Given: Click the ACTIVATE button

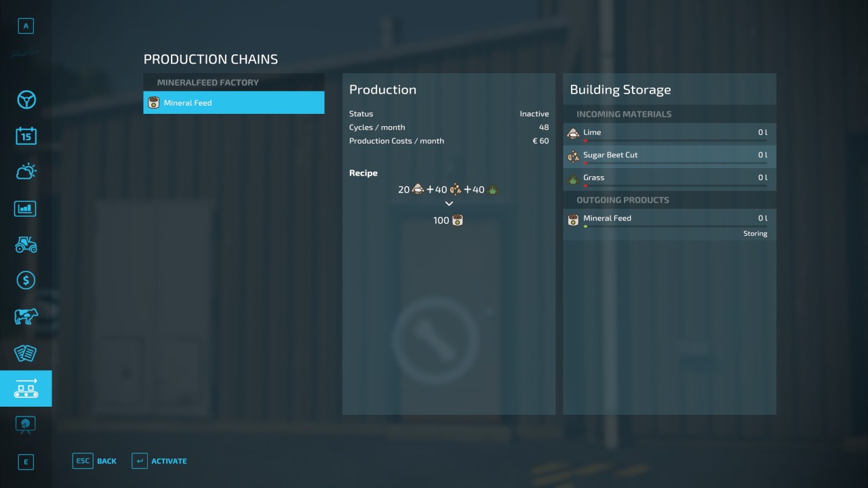Looking at the screenshot, I should (x=160, y=461).
